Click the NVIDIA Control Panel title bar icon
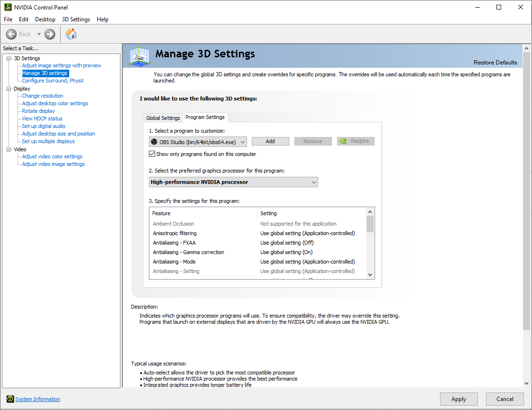The width and height of the screenshot is (532, 410). [x=8, y=7]
